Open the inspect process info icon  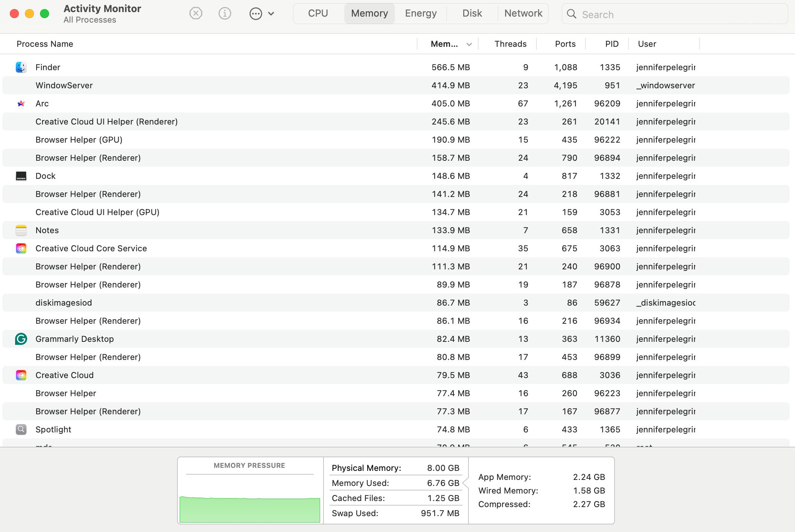click(x=225, y=13)
